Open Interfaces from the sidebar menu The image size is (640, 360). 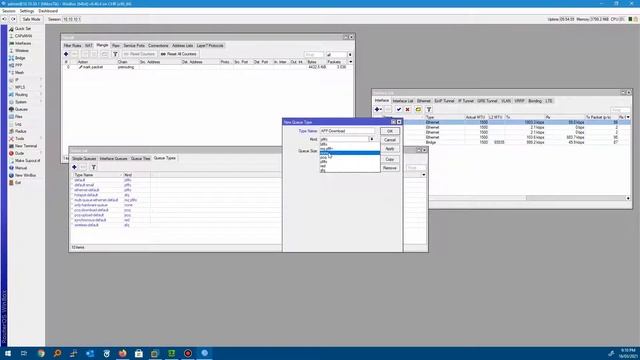pos(23,43)
